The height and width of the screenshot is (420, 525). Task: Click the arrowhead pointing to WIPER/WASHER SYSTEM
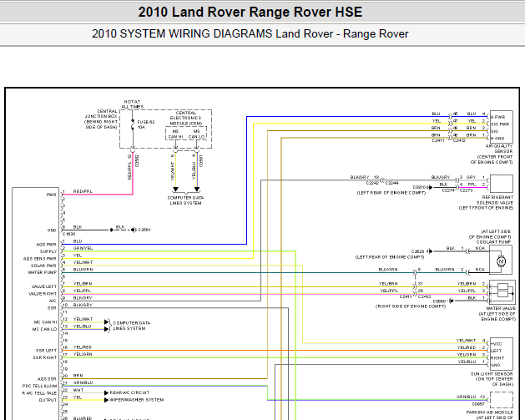point(107,400)
